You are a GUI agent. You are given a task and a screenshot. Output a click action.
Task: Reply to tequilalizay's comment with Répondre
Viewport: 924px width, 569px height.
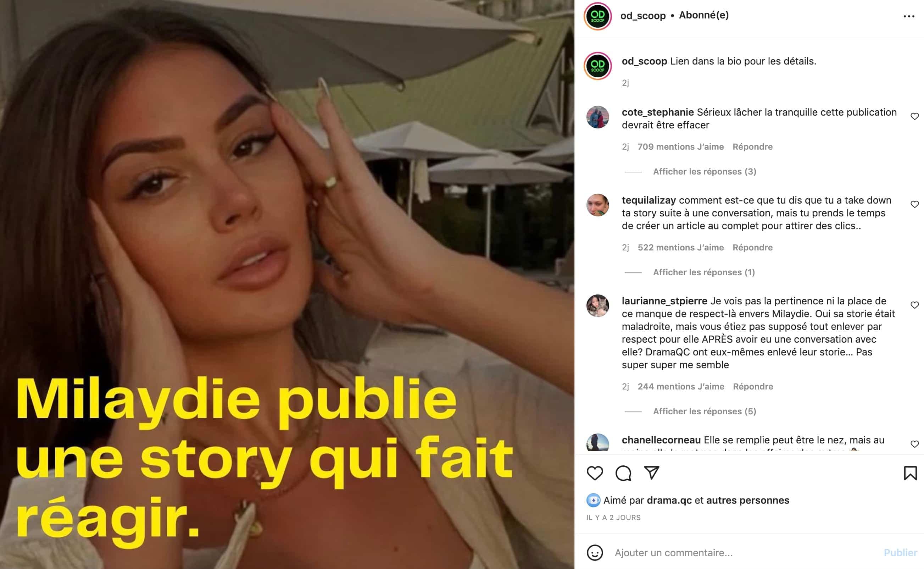[x=752, y=248]
